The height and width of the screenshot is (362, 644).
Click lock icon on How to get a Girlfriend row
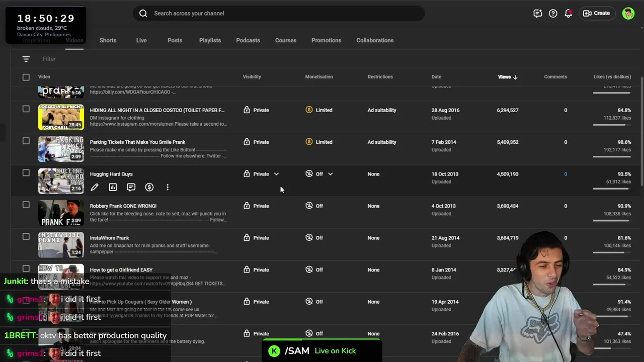click(x=247, y=269)
